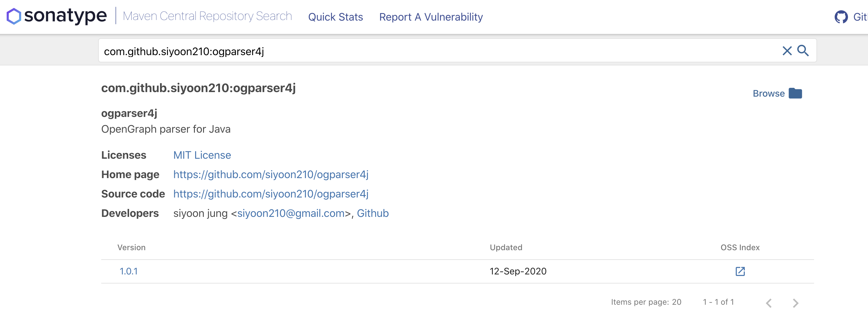Click the Browse text link
Viewport: 868px width, 335px height.
pos(769,94)
